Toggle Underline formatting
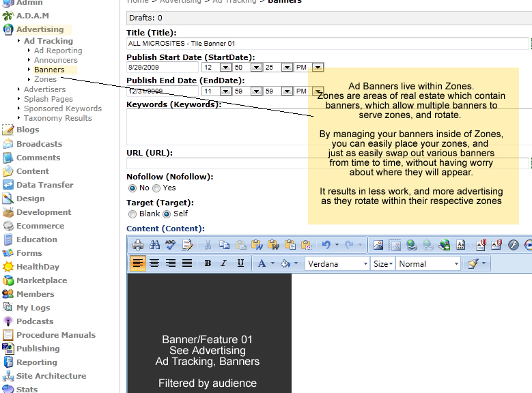The image size is (532, 393). coord(240,263)
